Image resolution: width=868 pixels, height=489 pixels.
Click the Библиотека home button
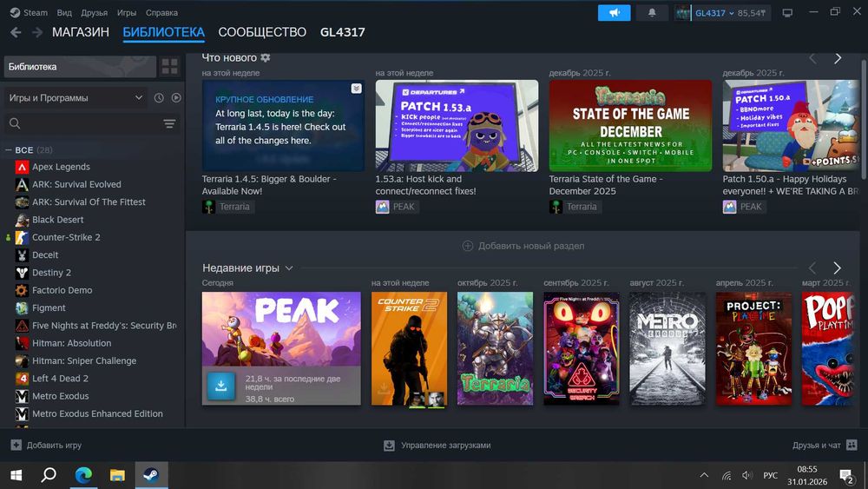coord(80,67)
